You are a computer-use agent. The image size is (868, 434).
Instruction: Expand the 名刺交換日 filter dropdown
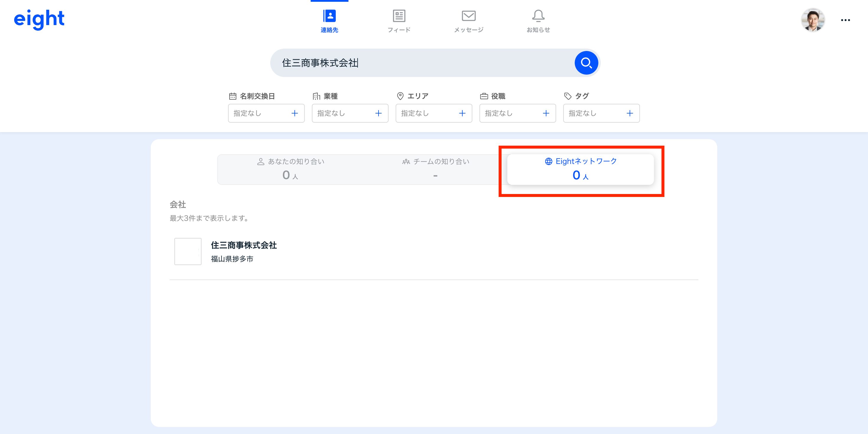(x=266, y=113)
